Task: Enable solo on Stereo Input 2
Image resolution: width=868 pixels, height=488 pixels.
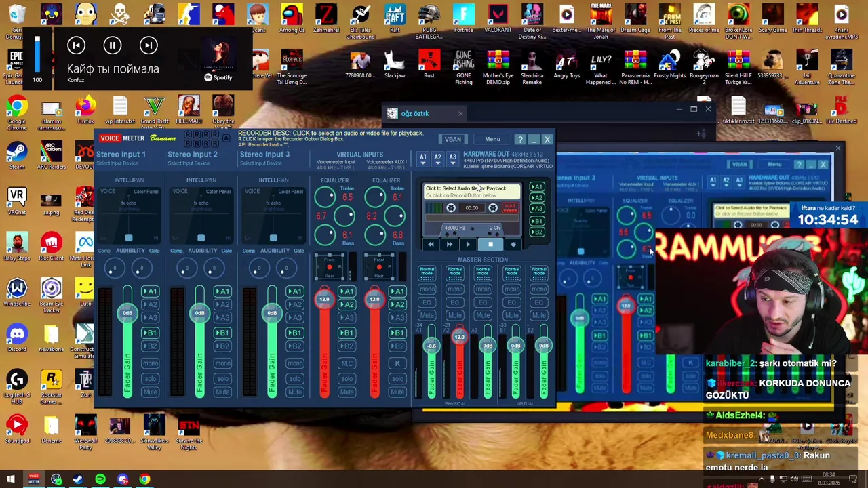Action: 222,378
